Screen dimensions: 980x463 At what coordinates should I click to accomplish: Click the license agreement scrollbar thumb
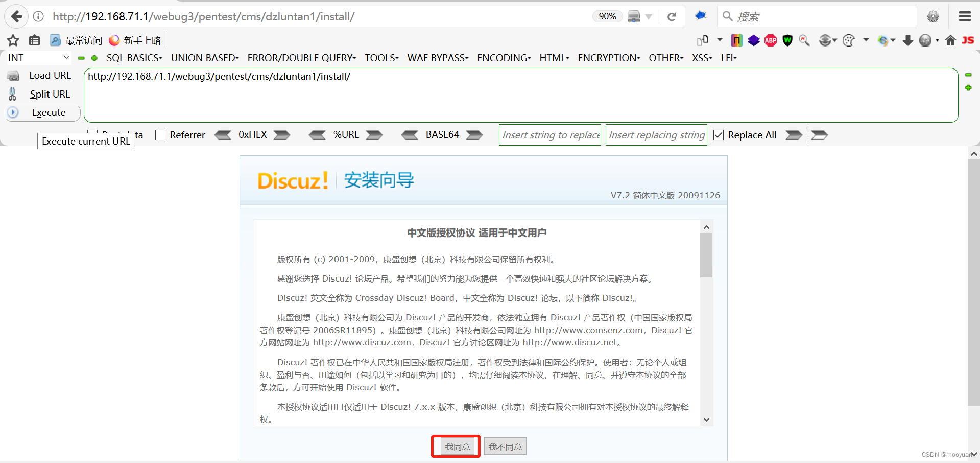coord(706,255)
